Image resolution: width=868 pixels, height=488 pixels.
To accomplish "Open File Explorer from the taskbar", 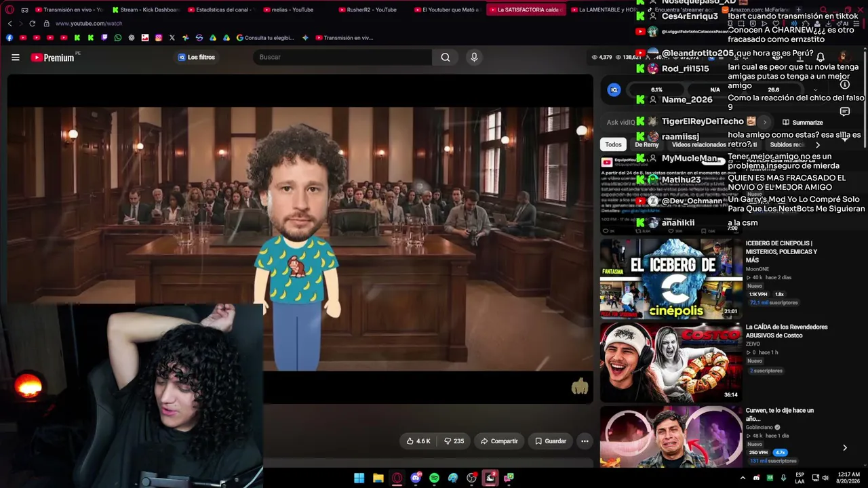I will coord(378,478).
